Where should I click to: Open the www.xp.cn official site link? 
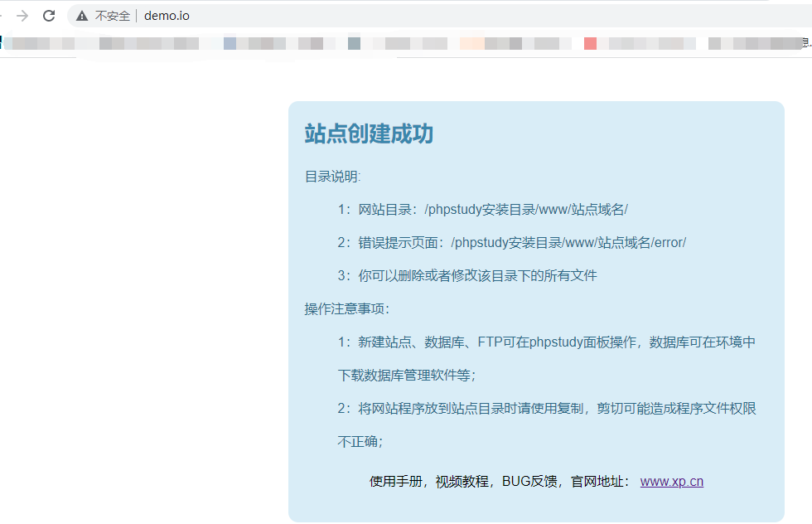point(671,482)
